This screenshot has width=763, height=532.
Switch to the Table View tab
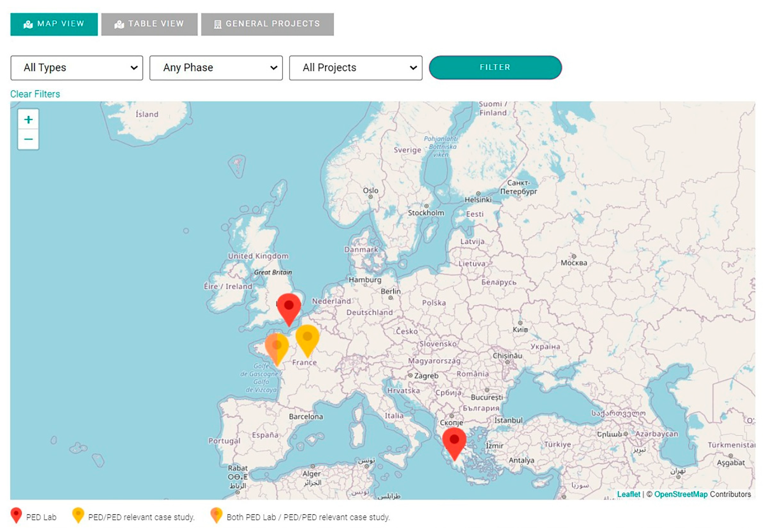point(149,24)
